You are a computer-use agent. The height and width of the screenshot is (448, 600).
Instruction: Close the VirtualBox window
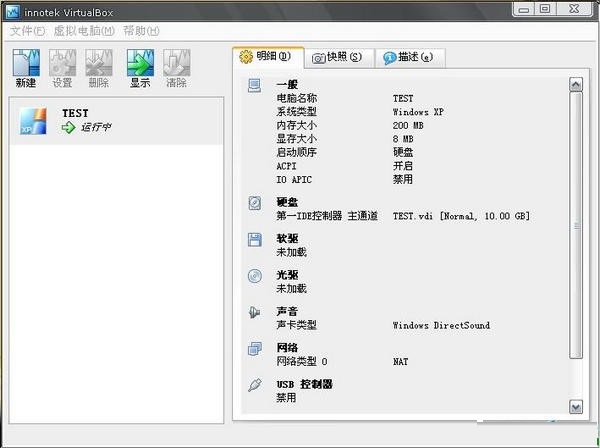pos(574,9)
